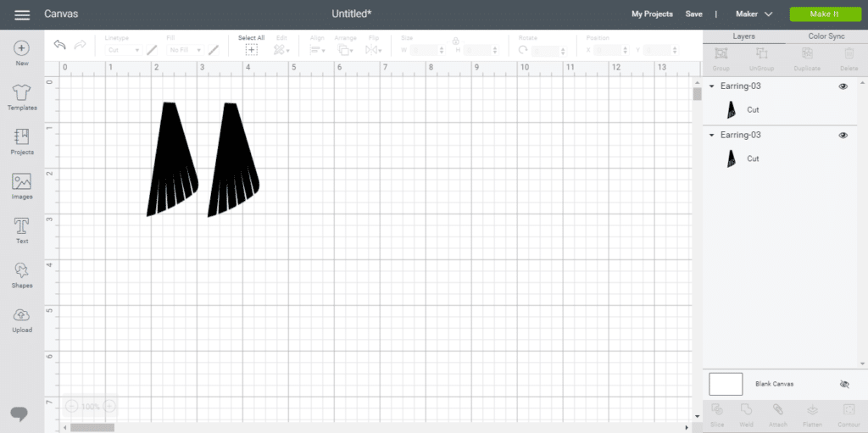Open the Projects sidebar icon

22,137
